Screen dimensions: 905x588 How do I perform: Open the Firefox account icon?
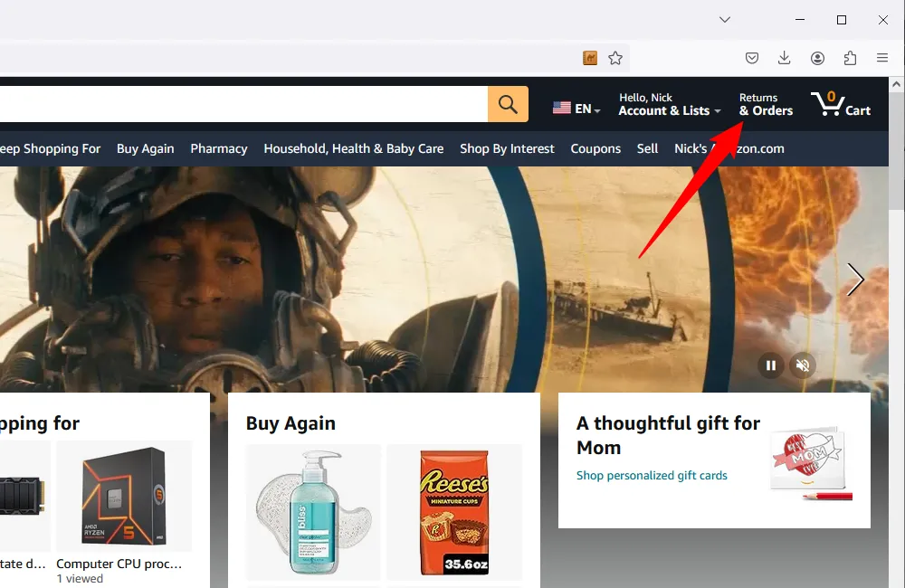(817, 58)
